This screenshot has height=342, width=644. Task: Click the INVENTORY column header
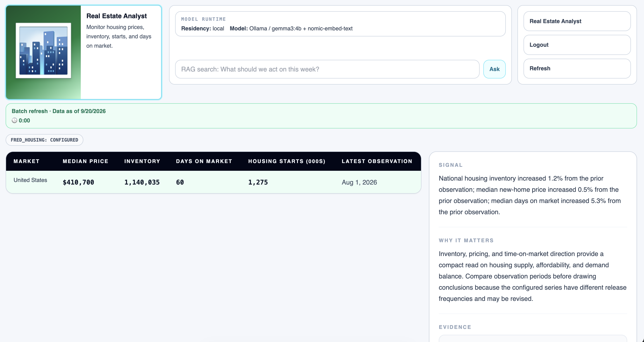[142, 161]
